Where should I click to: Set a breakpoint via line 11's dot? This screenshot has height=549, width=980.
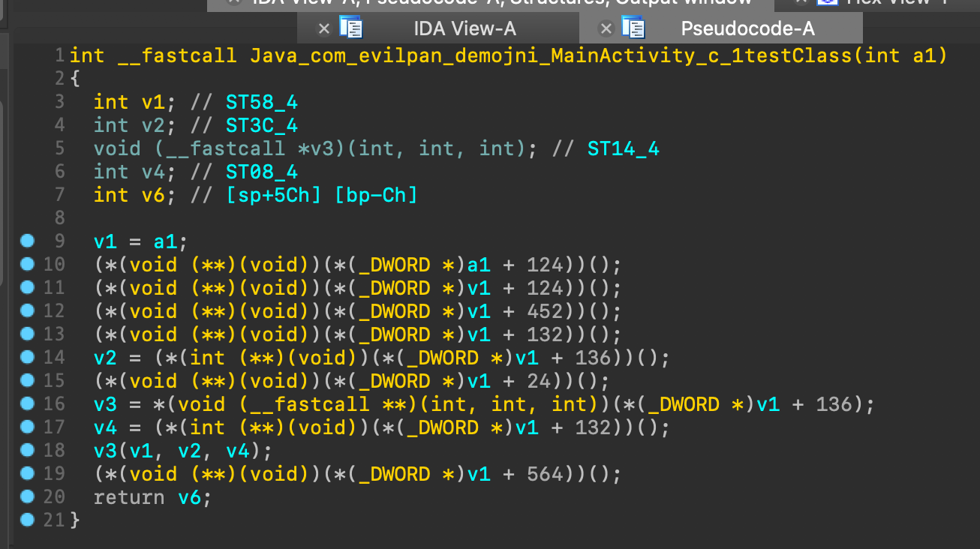(x=28, y=287)
